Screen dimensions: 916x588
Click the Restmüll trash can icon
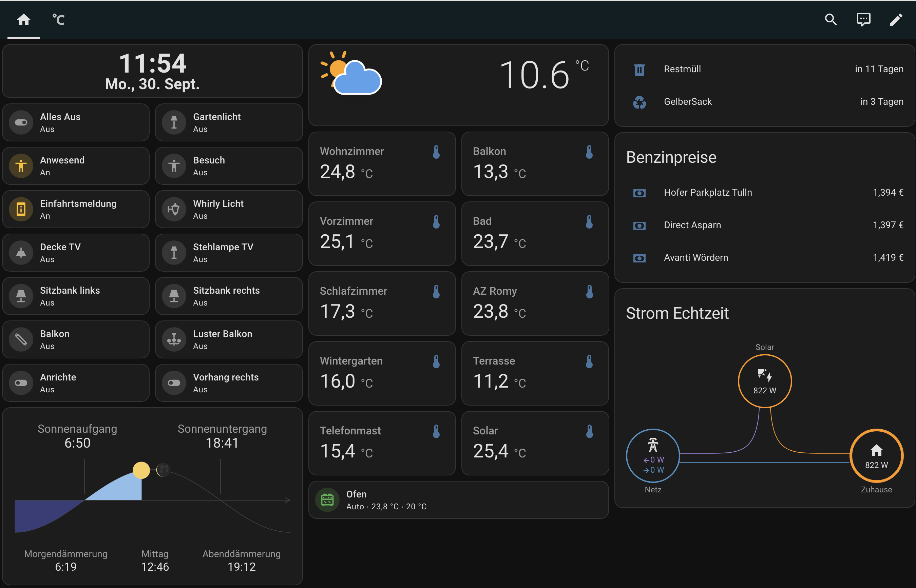640,70
